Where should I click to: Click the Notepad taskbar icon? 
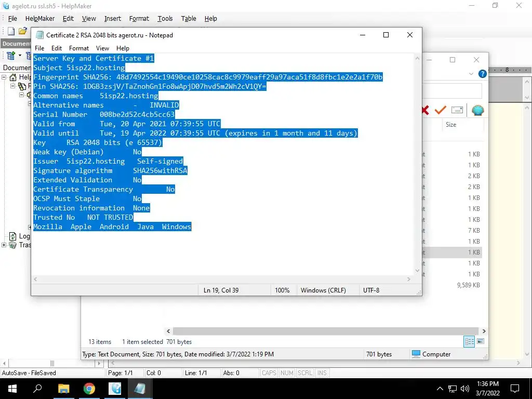140,389
